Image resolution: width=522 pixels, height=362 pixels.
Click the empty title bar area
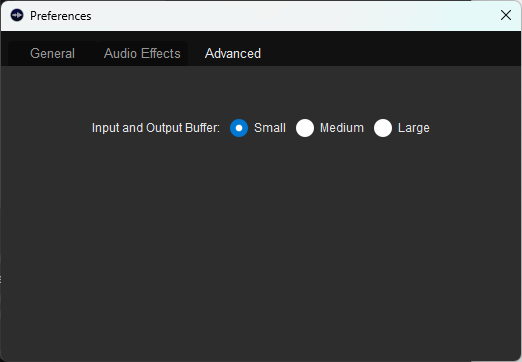click(293, 16)
